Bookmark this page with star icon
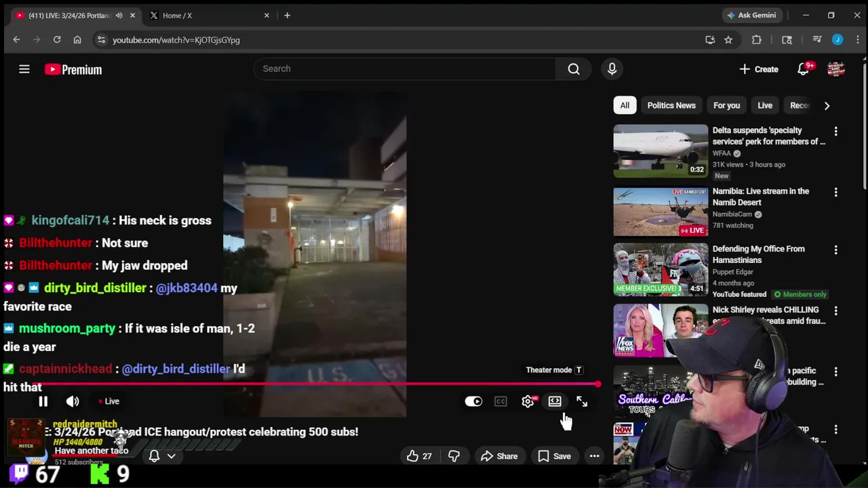The image size is (868, 488). pos(728,40)
